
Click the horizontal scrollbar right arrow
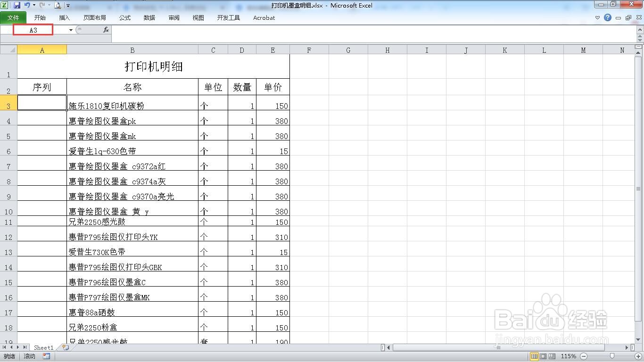click(627, 347)
